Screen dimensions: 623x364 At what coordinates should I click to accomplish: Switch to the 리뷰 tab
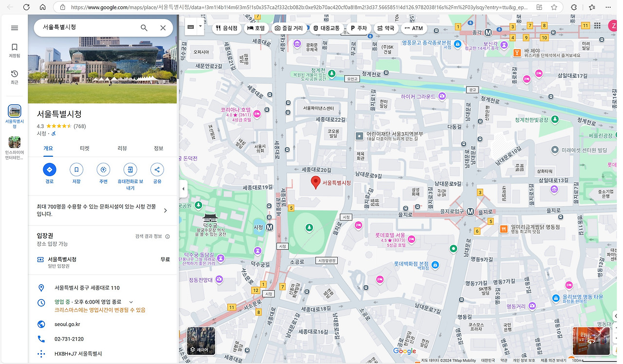[122, 148]
